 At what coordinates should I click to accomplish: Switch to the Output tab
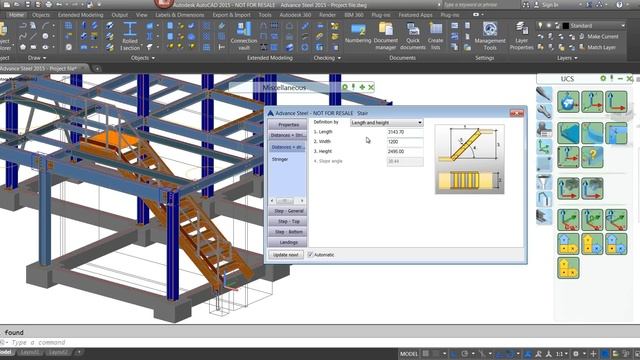tap(120, 15)
